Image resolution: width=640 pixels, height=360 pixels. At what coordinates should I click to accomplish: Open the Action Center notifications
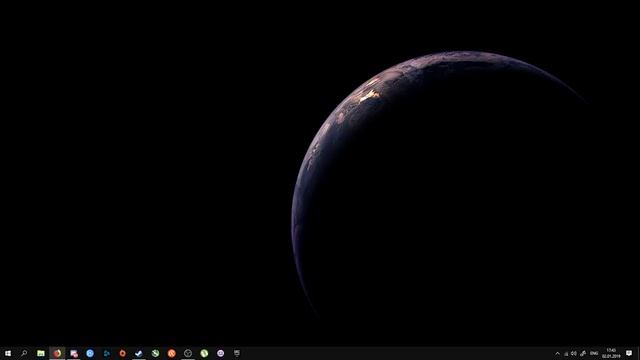click(629, 353)
